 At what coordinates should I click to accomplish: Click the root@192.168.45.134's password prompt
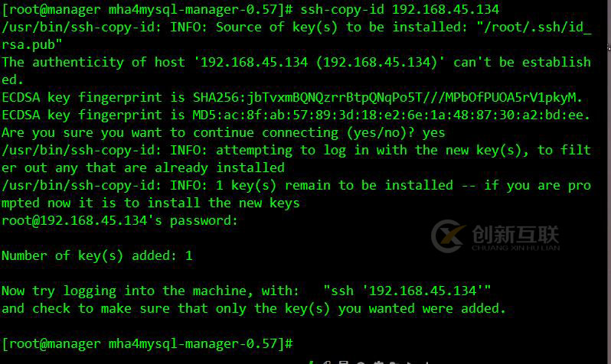click(x=119, y=221)
